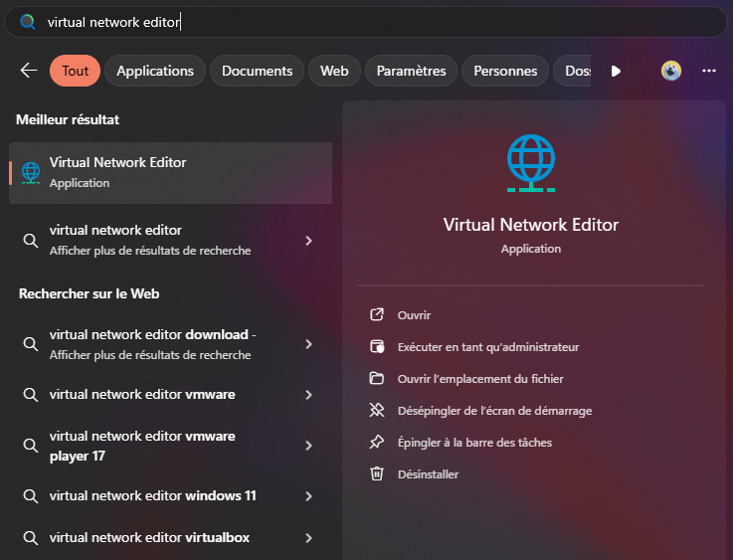Select Désinstaller with trash icon

pyautogui.click(x=428, y=474)
